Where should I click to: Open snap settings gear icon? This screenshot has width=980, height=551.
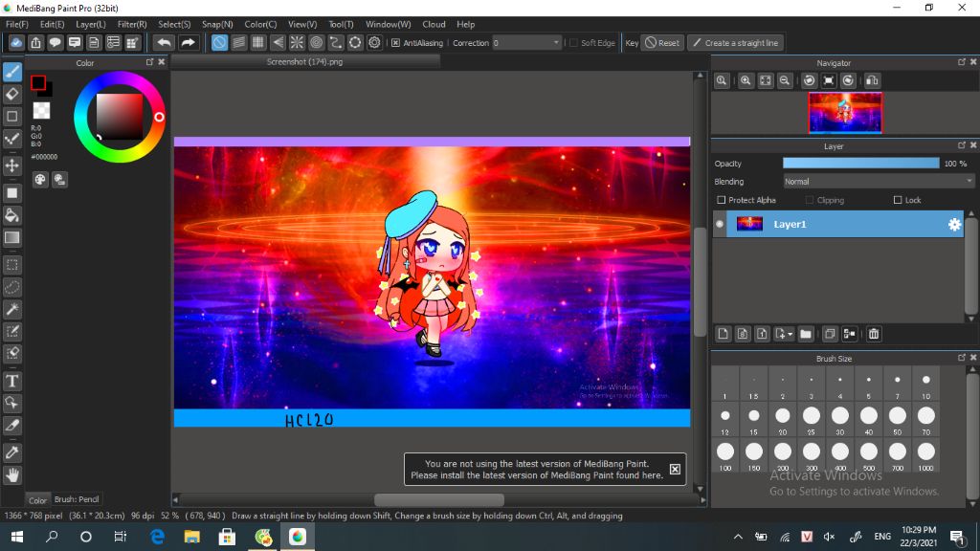pos(374,42)
